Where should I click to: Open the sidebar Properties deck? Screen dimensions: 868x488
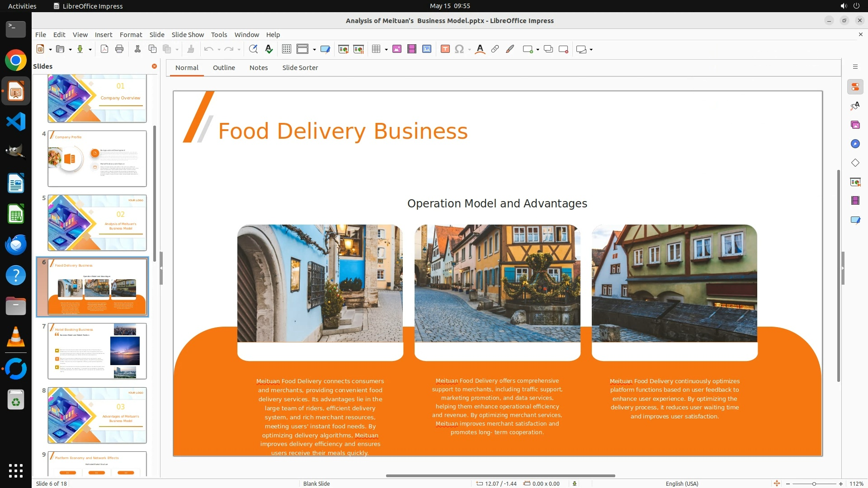point(855,87)
